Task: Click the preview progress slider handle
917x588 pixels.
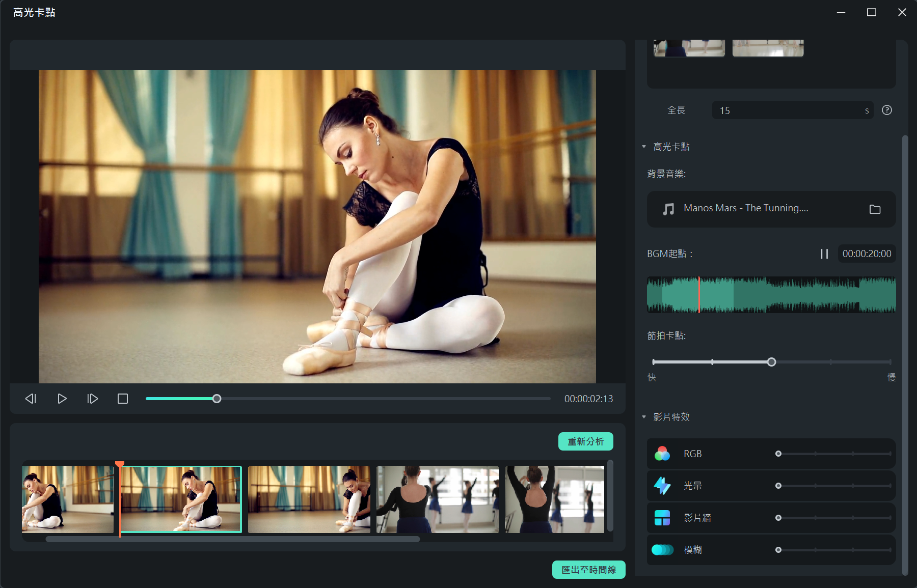Action: (x=217, y=399)
